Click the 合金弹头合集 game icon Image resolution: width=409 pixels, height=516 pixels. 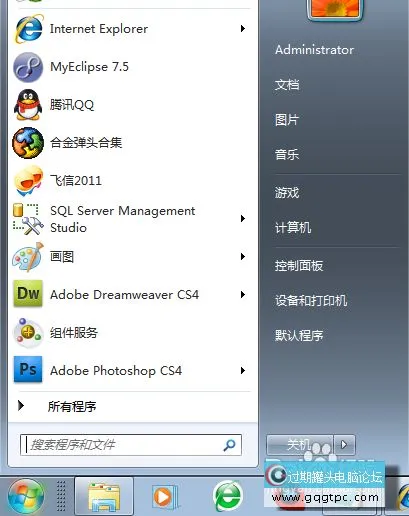(28, 143)
